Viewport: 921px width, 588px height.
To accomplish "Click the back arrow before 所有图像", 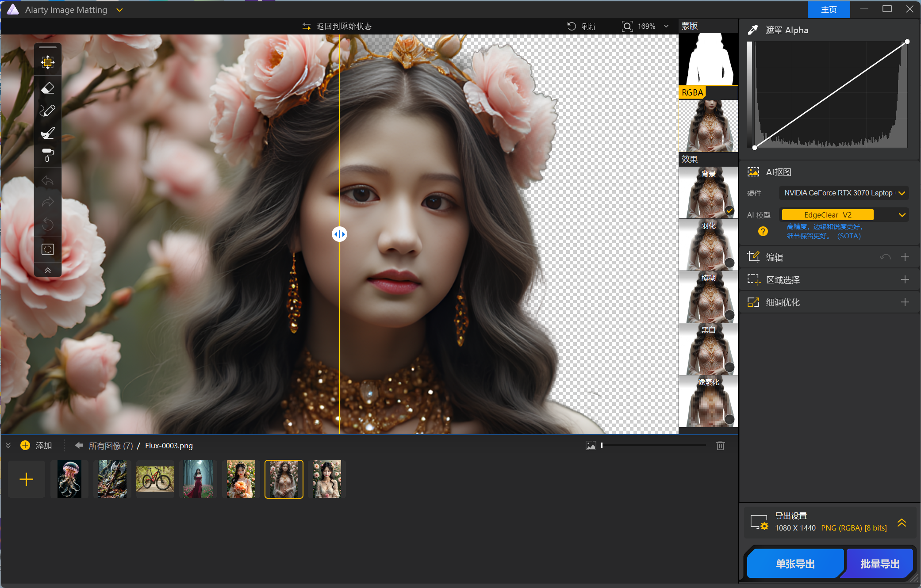I will click(x=79, y=445).
